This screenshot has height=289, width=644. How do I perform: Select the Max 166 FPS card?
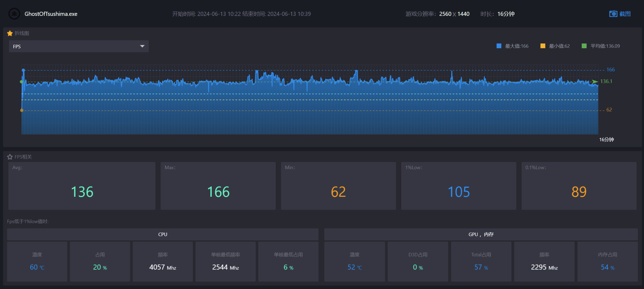coord(218,186)
